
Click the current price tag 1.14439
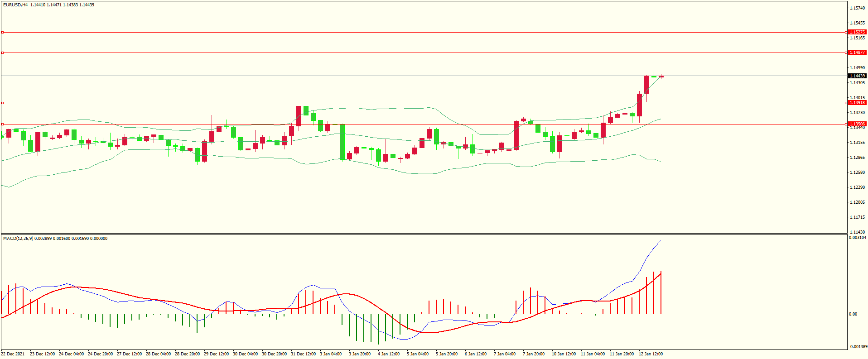point(857,76)
